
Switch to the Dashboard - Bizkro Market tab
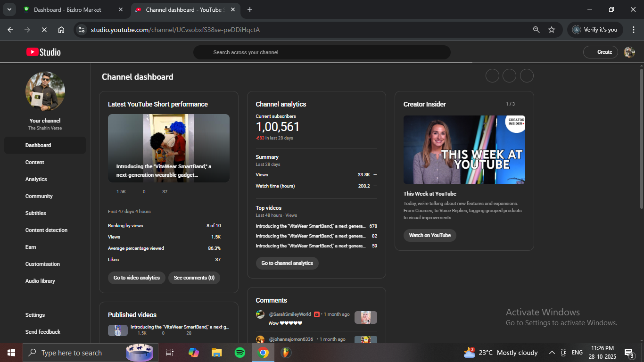click(x=67, y=9)
